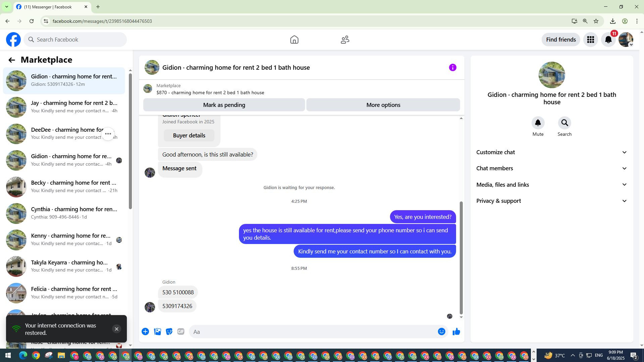Viewport: 644px width, 362px height.
Task: Open the Windows notification center icon
Action: tap(634, 356)
